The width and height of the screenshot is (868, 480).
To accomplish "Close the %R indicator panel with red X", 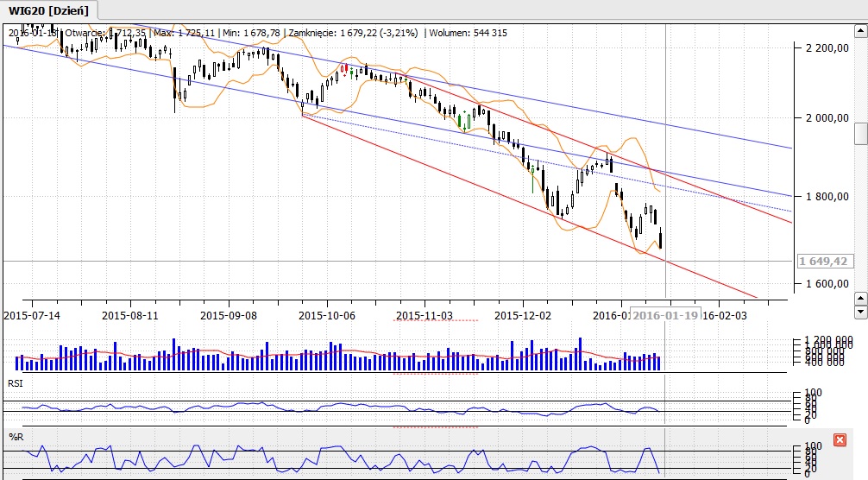I will point(840,440).
